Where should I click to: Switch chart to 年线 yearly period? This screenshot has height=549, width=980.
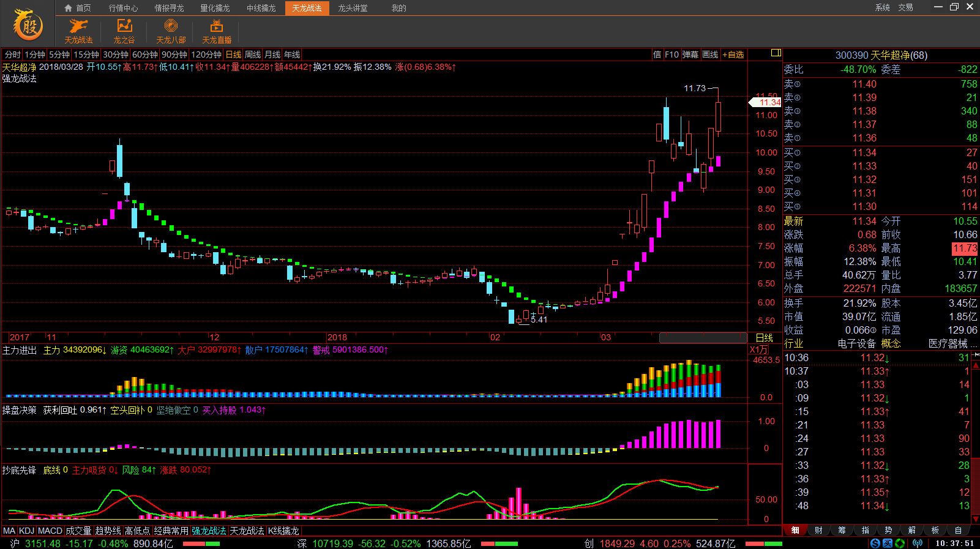point(292,54)
